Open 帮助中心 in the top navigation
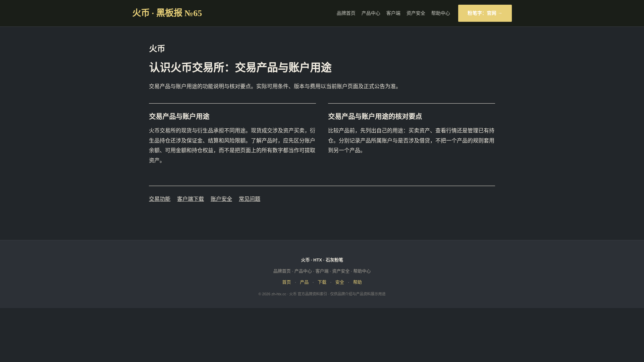The width and height of the screenshot is (644, 362). [x=440, y=13]
